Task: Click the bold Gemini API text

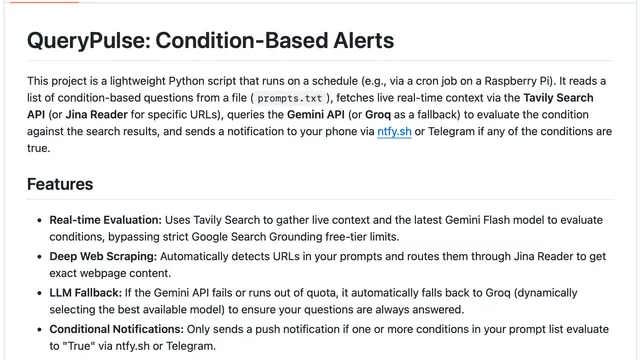Action: click(316, 115)
